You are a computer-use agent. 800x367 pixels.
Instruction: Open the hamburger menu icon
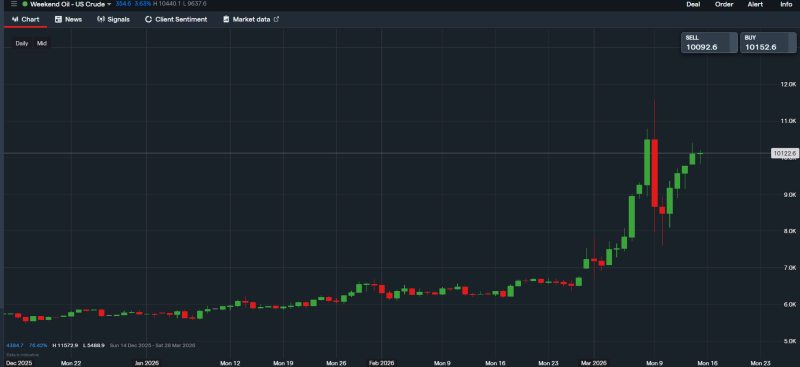click(14, 4)
